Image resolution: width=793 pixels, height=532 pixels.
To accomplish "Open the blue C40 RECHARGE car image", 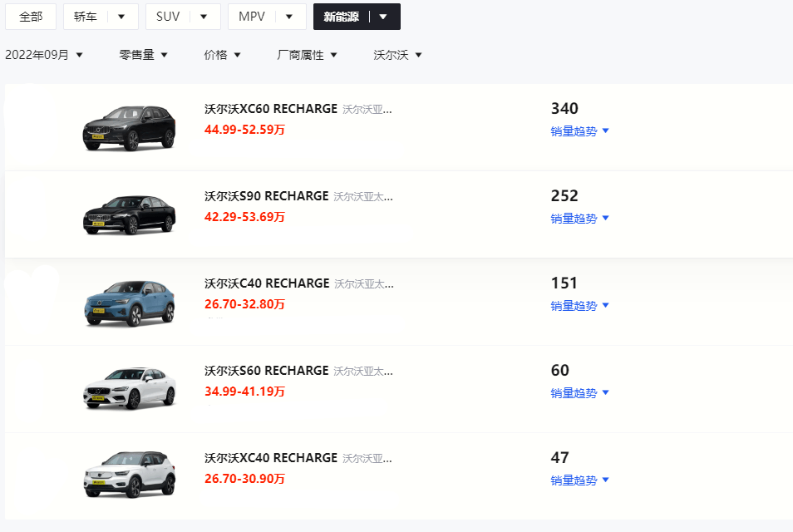I will pyautogui.click(x=130, y=303).
